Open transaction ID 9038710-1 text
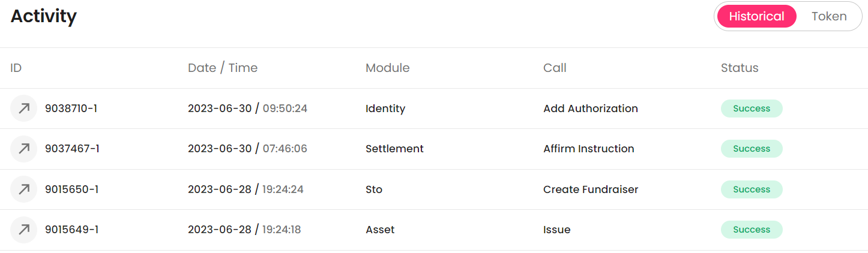 [71, 109]
